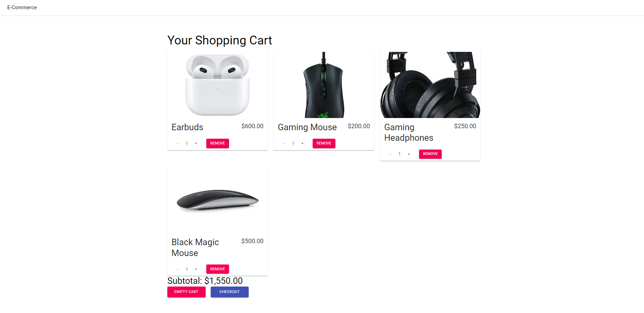This screenshot has height=313, width=644.
Task: View the Gaming Headphones product image
Action: 430,85
